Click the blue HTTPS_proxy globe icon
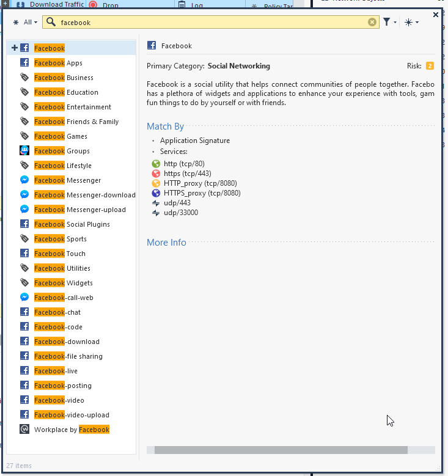Screen dimensions: 448x476 pos(156,193)
